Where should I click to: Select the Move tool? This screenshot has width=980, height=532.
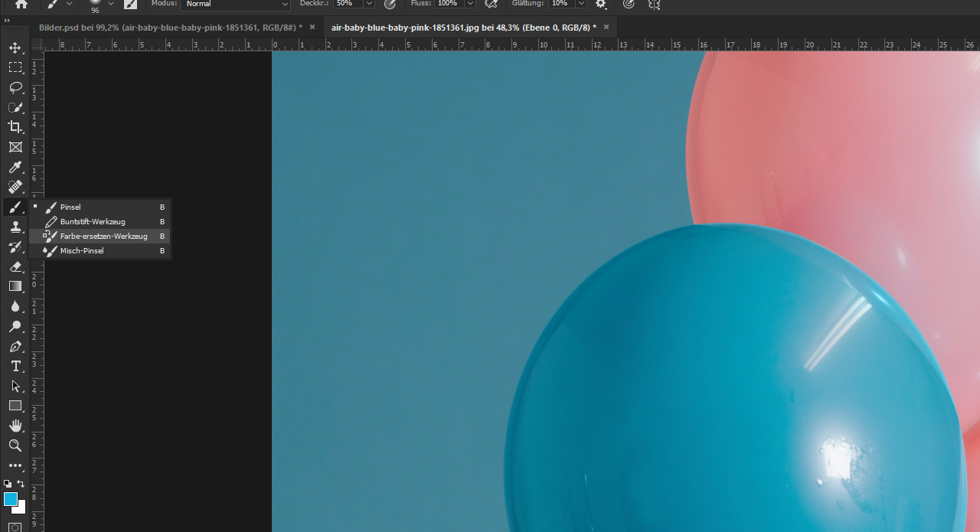click(x=15, y=47)
